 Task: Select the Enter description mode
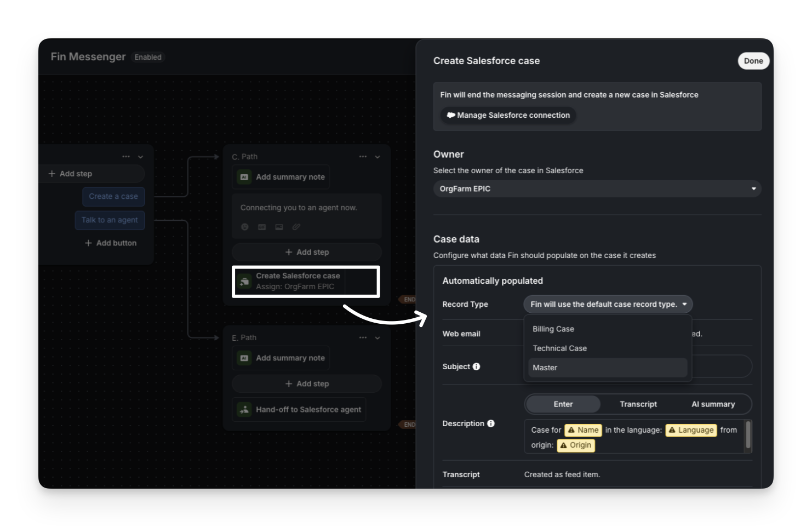[563, 404]
